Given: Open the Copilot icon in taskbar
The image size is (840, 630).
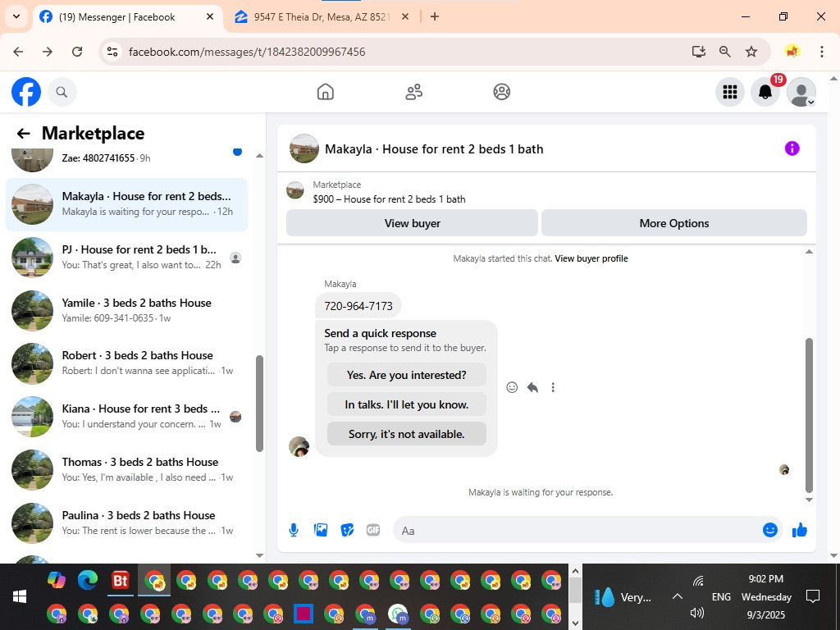Looking at the screenshot, I should point(57,580).
